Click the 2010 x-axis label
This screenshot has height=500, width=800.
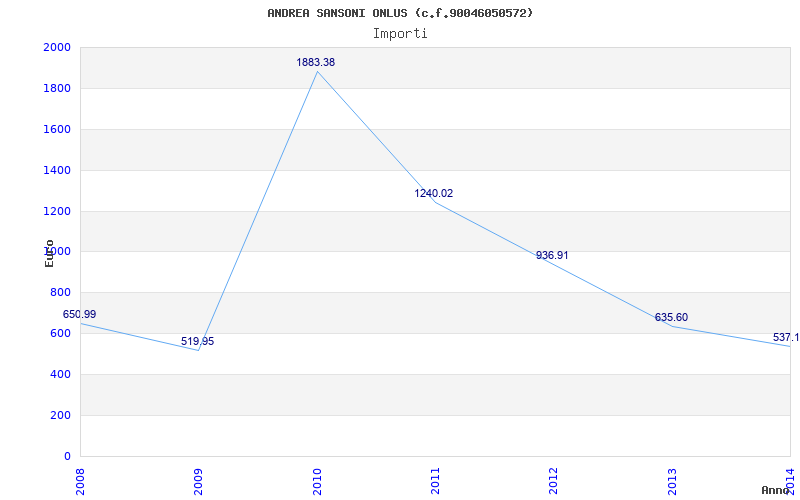pos(317,482)
